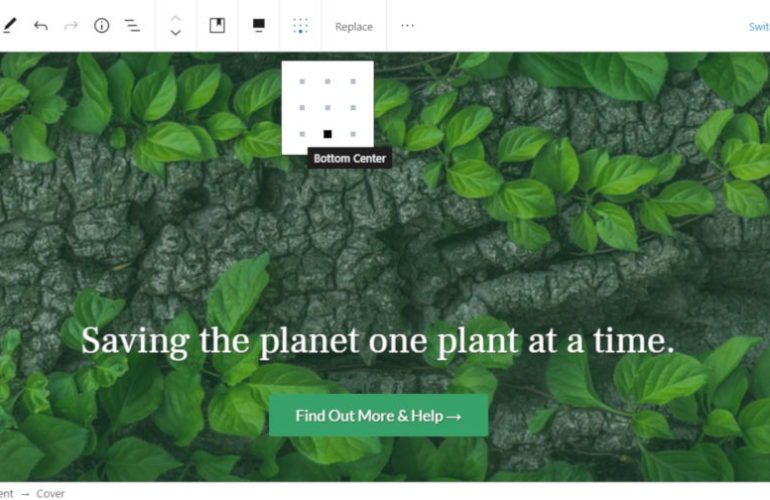This screenshot has width=770, height=500.
Task: Move block down with the down chevron
Action: (x=176, y=34)
